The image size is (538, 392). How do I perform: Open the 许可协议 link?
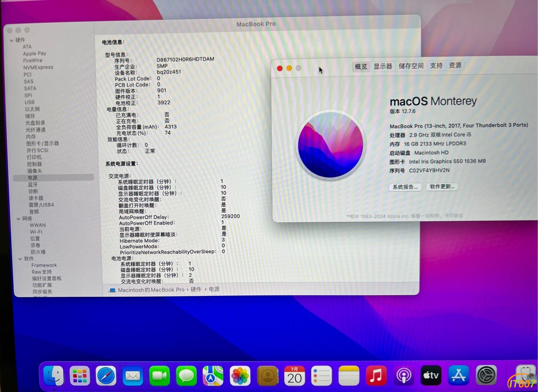click(x=454, y=216)
